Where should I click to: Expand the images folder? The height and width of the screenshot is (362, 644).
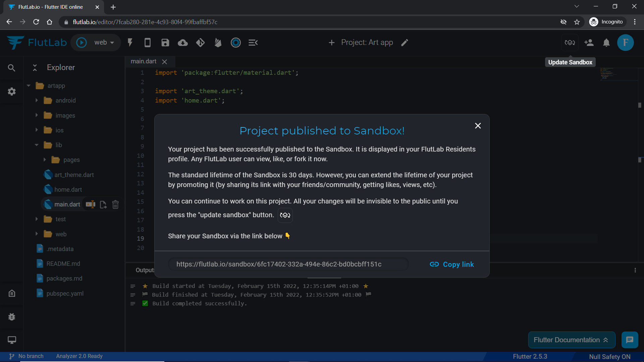point(37,115)
